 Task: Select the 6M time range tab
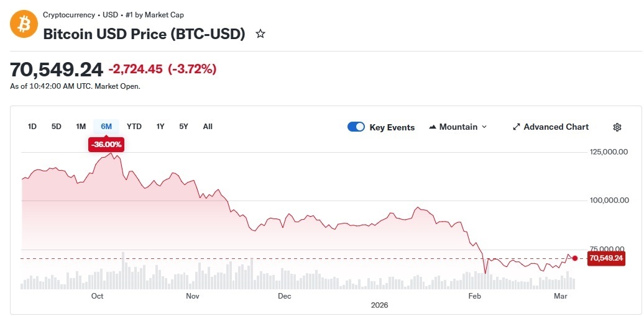pyautogui.click(x=106, y=127)
